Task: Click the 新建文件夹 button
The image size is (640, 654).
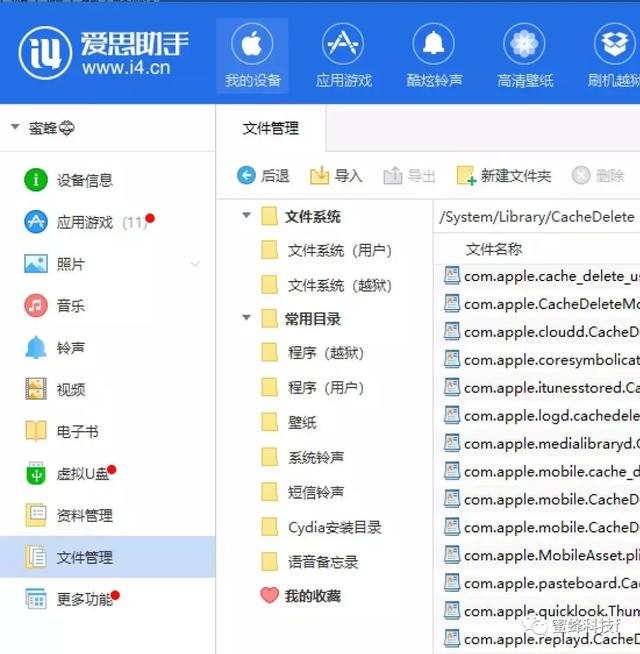Action: click(504, 176)
